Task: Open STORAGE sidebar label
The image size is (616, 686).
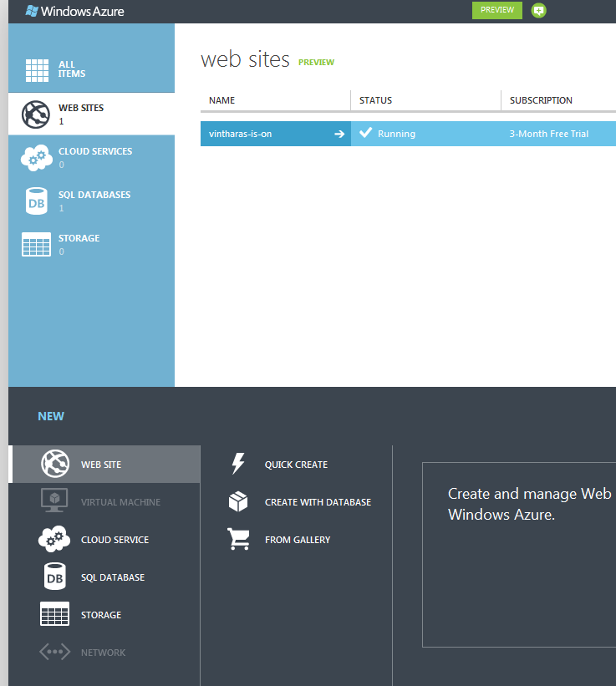Action: tap(79, 238)
